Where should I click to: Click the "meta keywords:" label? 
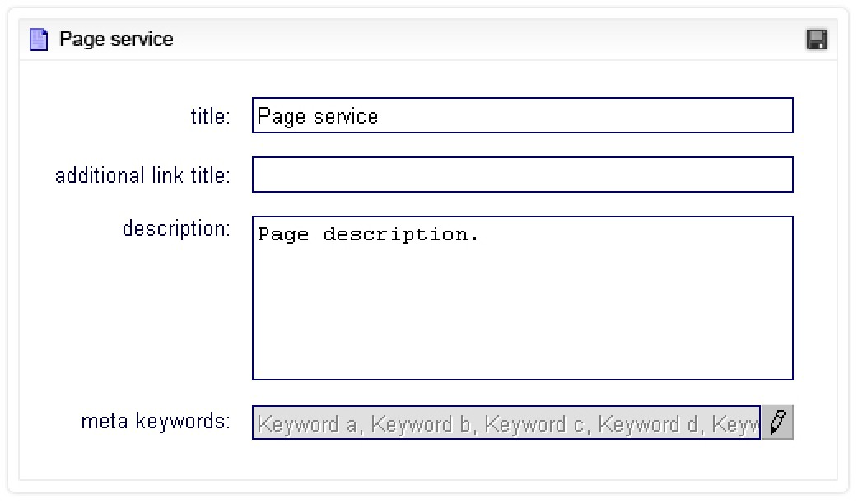(x=156, y=422)
